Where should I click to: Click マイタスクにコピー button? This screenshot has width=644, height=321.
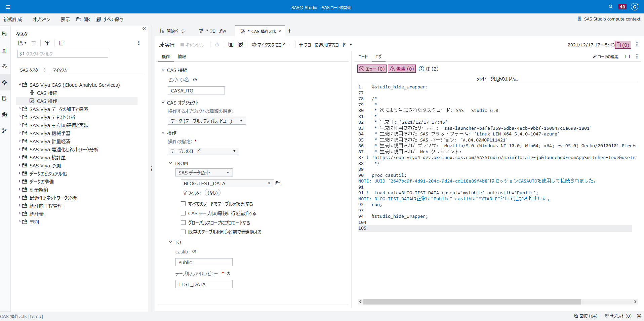coord(270,45)
